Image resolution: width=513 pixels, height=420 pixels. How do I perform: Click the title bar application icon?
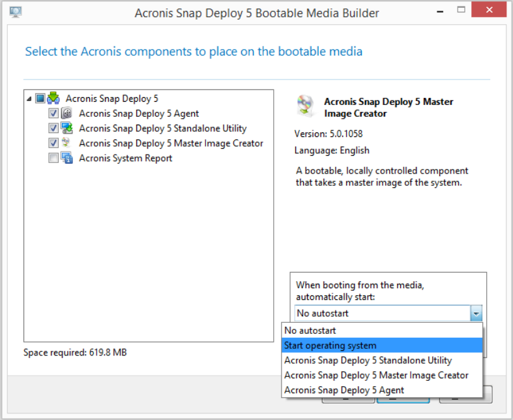pyautogui.click(x=16, y=12)
